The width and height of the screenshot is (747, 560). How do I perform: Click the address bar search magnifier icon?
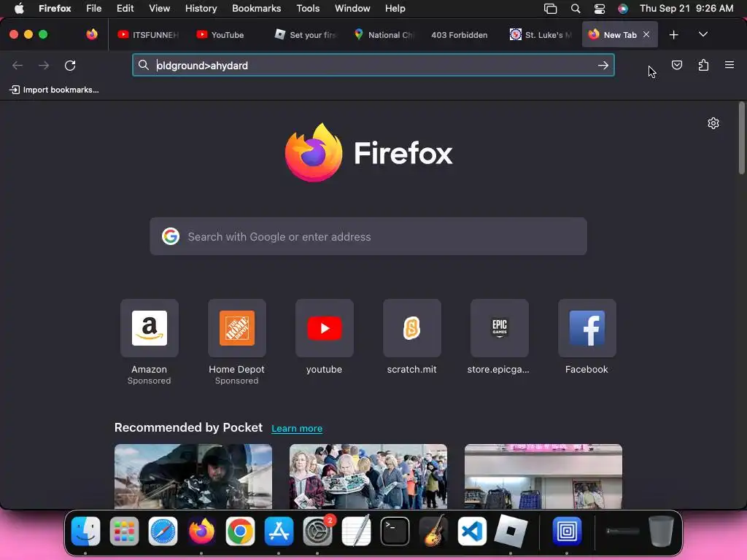[x=144, y=65]
